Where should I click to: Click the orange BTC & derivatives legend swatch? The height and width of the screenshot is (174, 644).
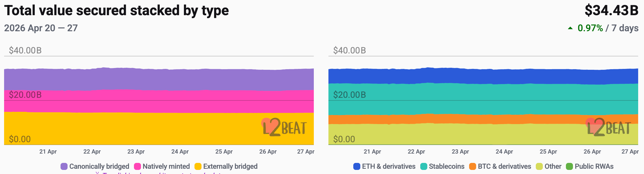(x=472, y=166)
